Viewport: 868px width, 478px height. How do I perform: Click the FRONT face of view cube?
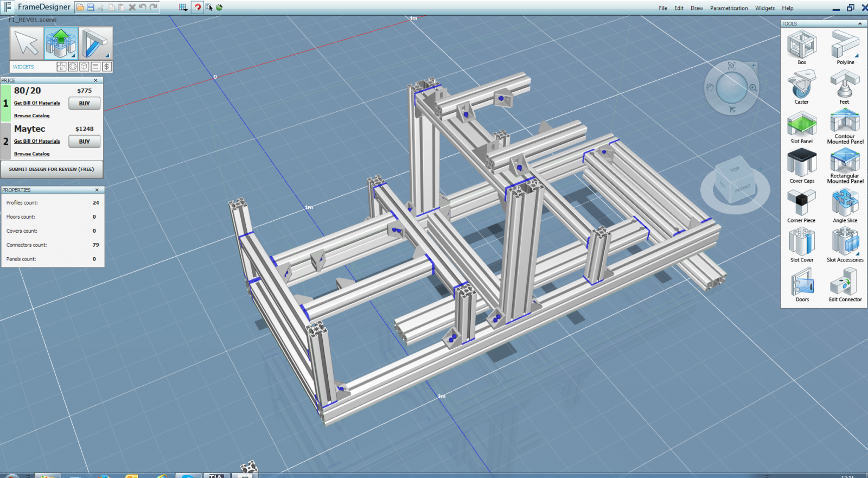click(742, 189)
